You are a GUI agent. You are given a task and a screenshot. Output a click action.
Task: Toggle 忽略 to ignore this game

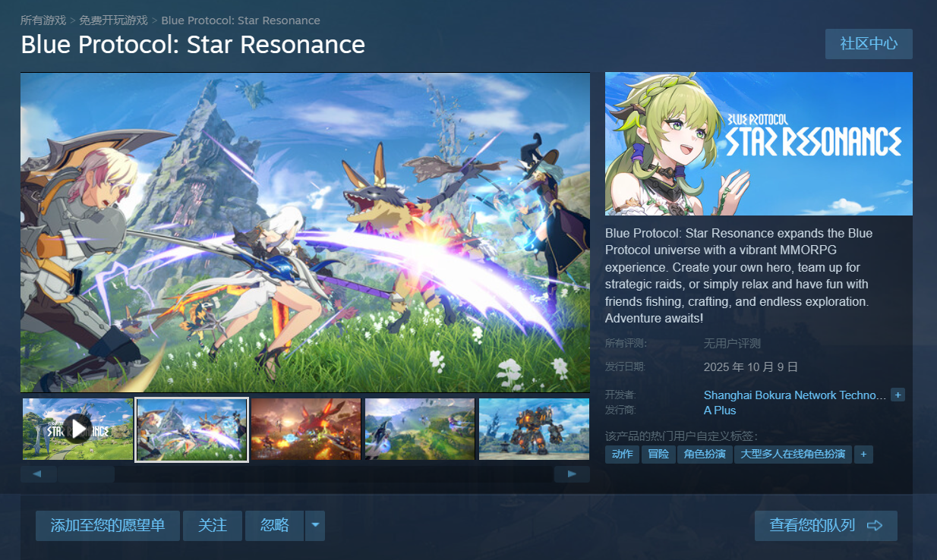[x=275, y=526]
